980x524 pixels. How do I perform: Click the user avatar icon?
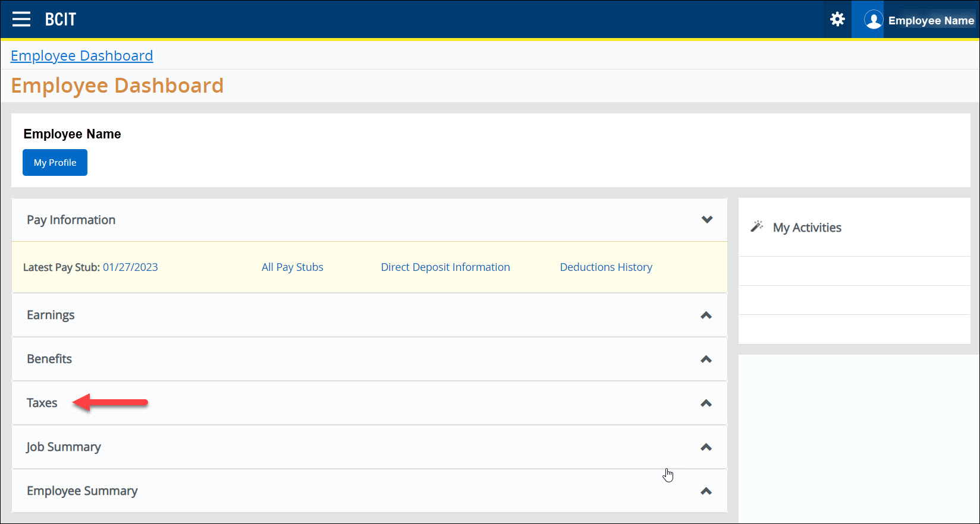873,20
